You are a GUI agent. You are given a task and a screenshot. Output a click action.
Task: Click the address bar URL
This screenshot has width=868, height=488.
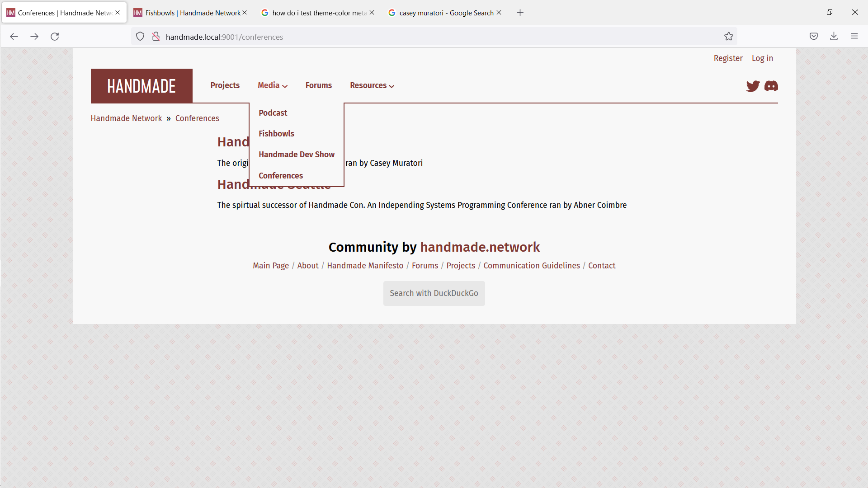(224, 37)
